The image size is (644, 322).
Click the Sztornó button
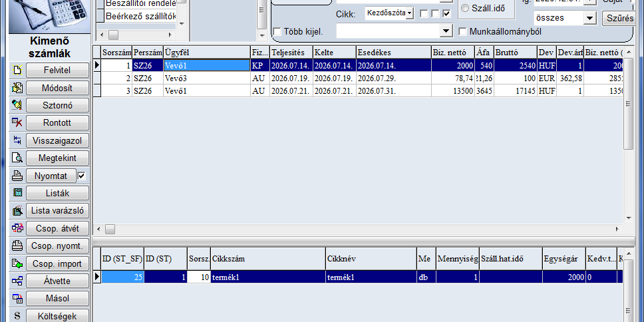[57, 105]
